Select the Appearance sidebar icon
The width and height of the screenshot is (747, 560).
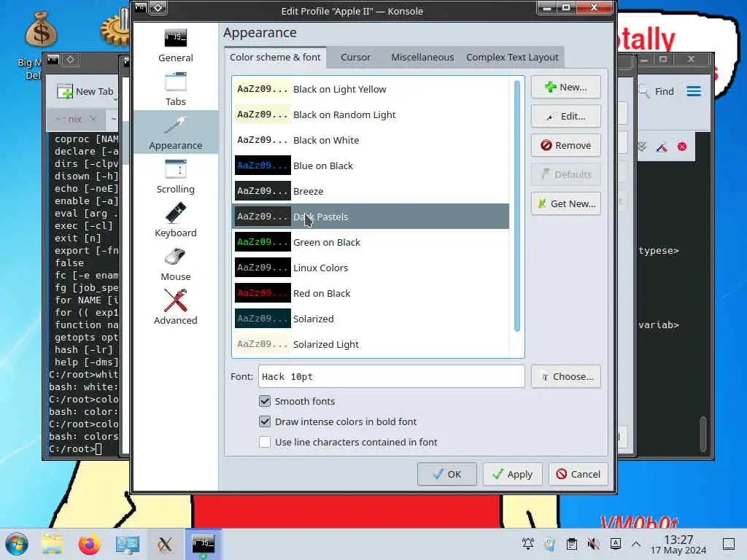coord(175,133)
